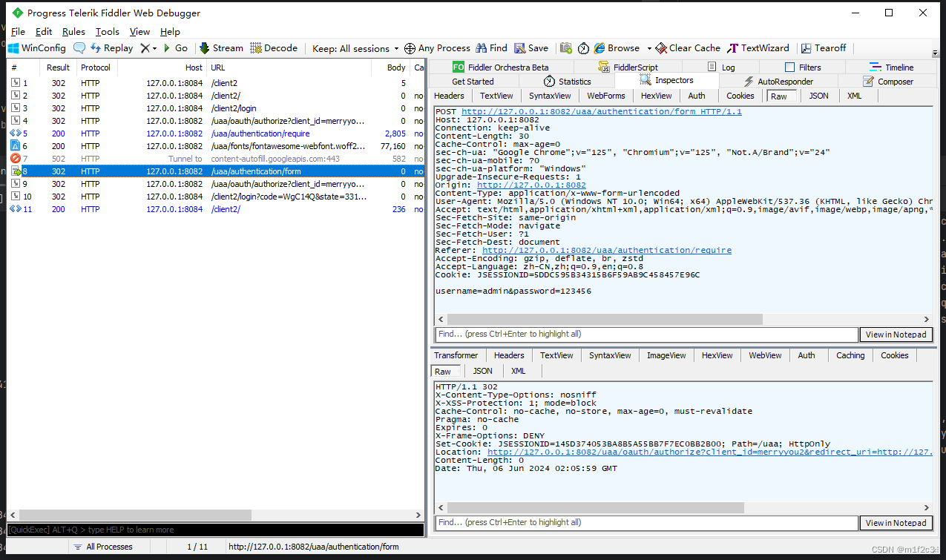Click the comment speech bubble icon

[x=79, y=48]
